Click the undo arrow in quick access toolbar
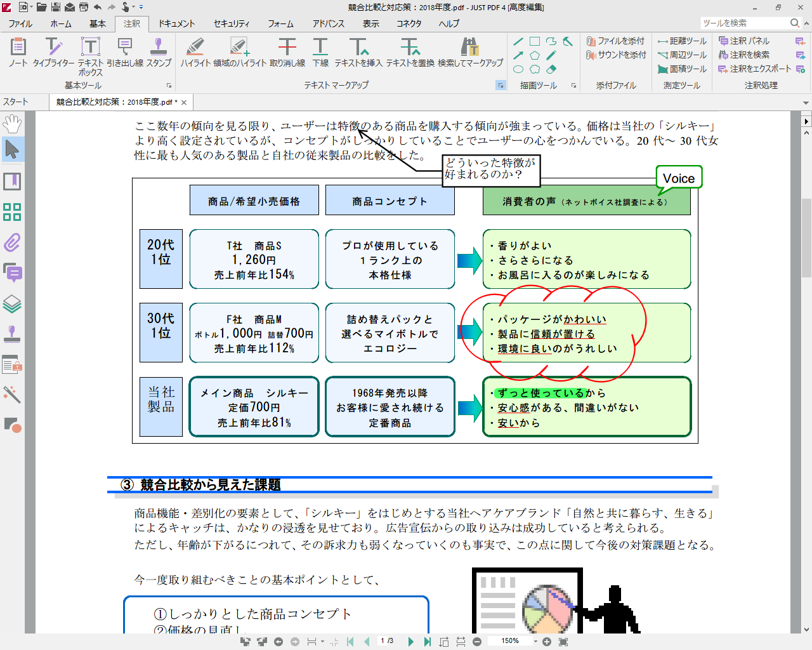The height and width of the screenshot is (650, 812). [97, 7]
